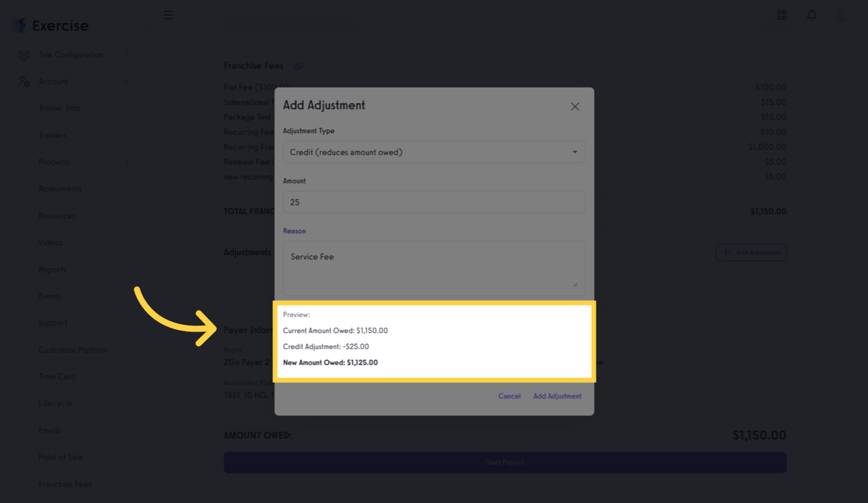Collapse the Account section chevron
The width and height of the screenshot is (868, 503).
(128, 81)
